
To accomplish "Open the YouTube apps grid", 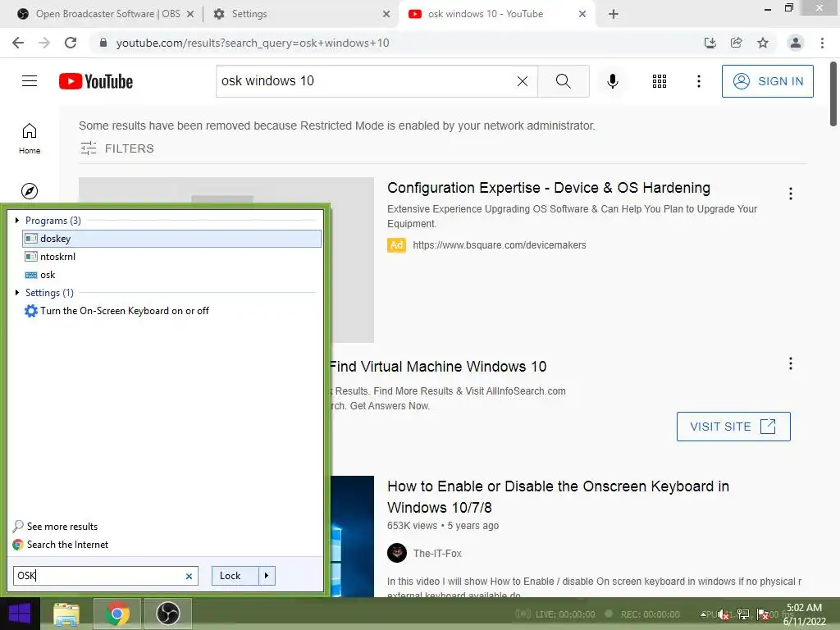I will [660, 81].
